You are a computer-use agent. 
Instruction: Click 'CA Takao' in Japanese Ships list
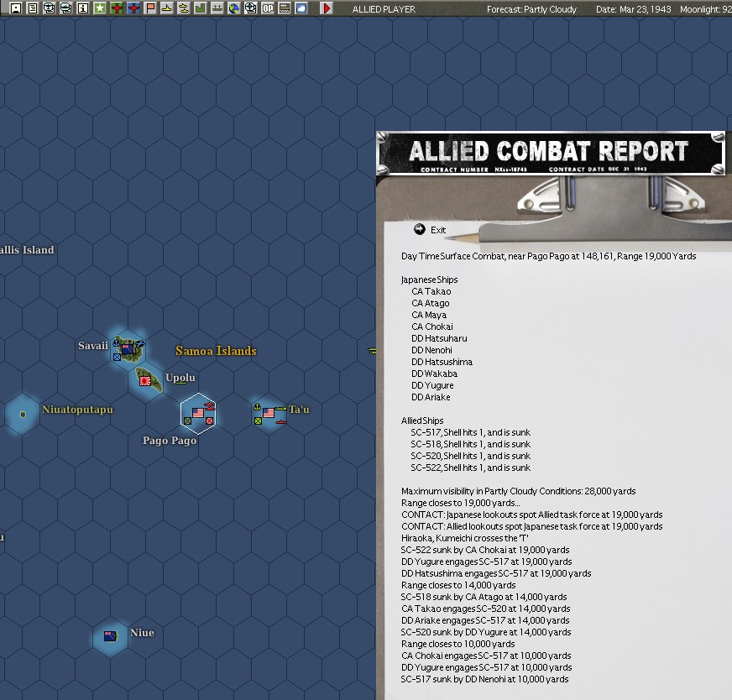point(431,291)
